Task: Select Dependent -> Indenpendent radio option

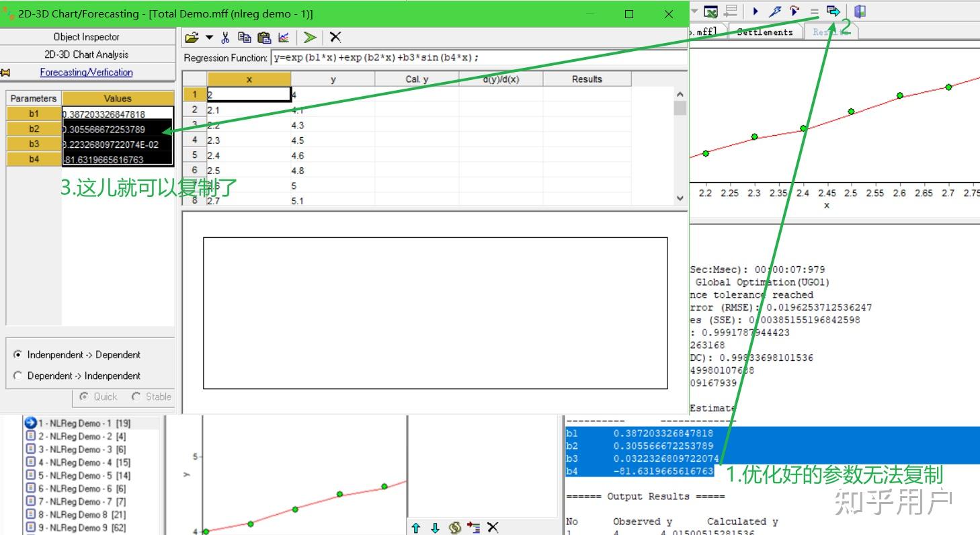Action: 18,376
